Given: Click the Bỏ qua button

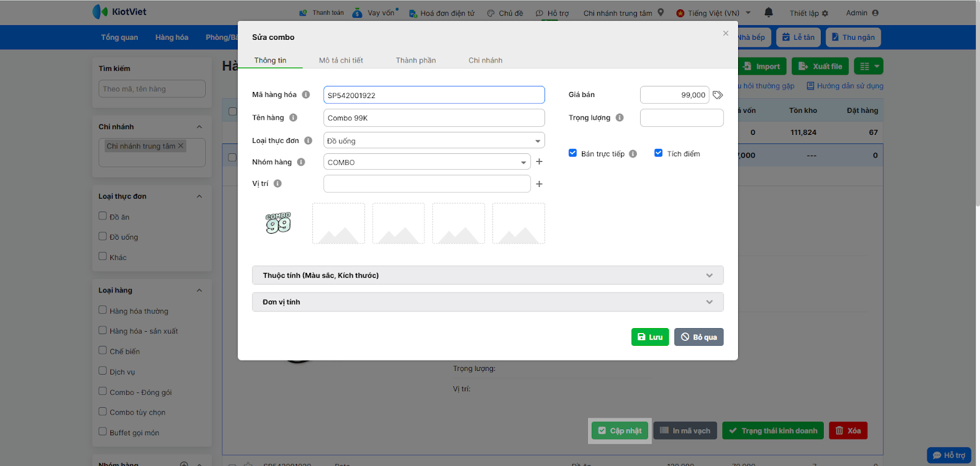Looking at the screenshot, I should click(x=699, y=337).
